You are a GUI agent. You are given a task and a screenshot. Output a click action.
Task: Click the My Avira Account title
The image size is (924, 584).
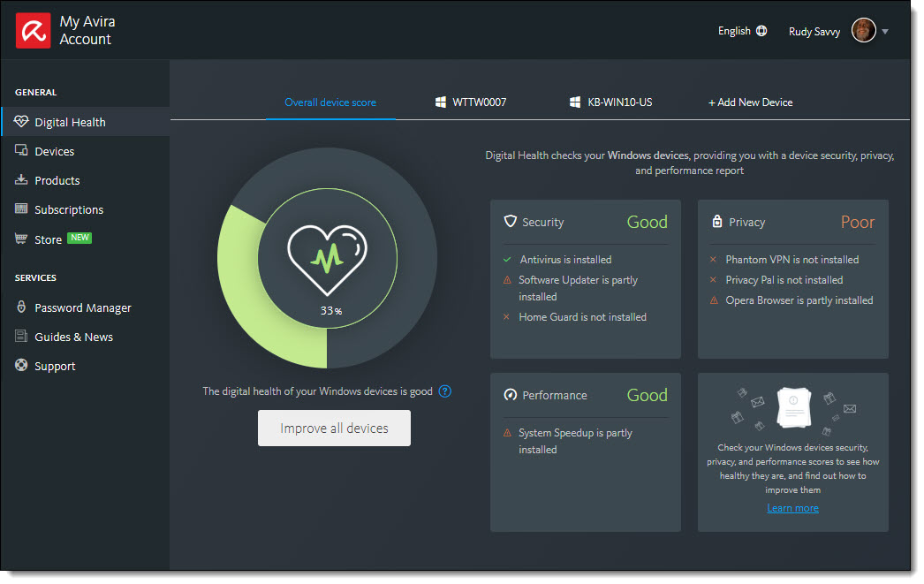pyautogui.click(x=87, y=30)
